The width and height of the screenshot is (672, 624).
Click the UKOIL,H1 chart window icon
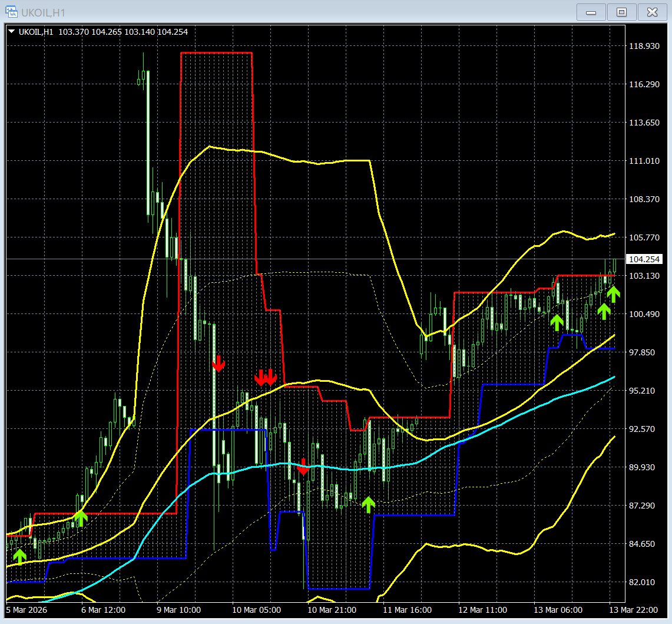pos(11,12)
